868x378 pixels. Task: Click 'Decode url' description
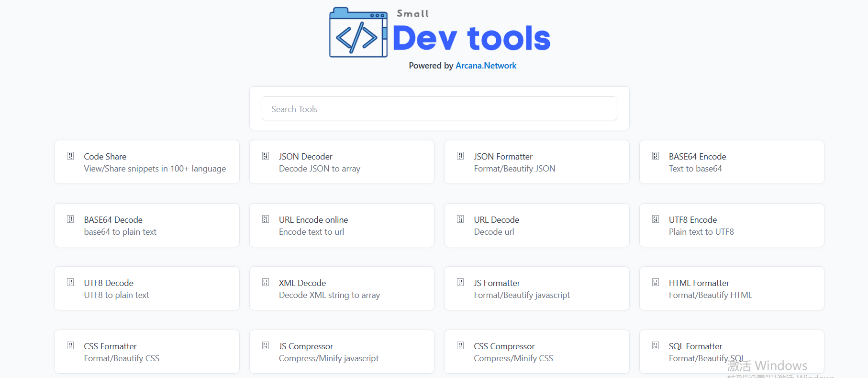point(494,232)
